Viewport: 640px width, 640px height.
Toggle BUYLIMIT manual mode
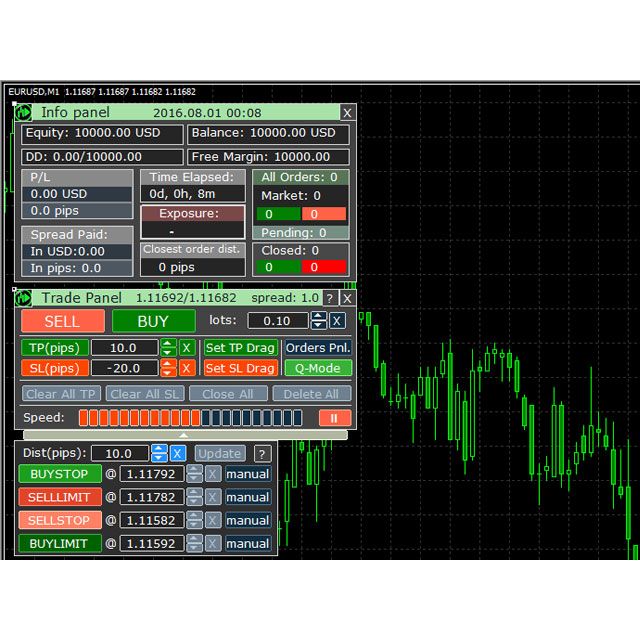pos(248,544)
